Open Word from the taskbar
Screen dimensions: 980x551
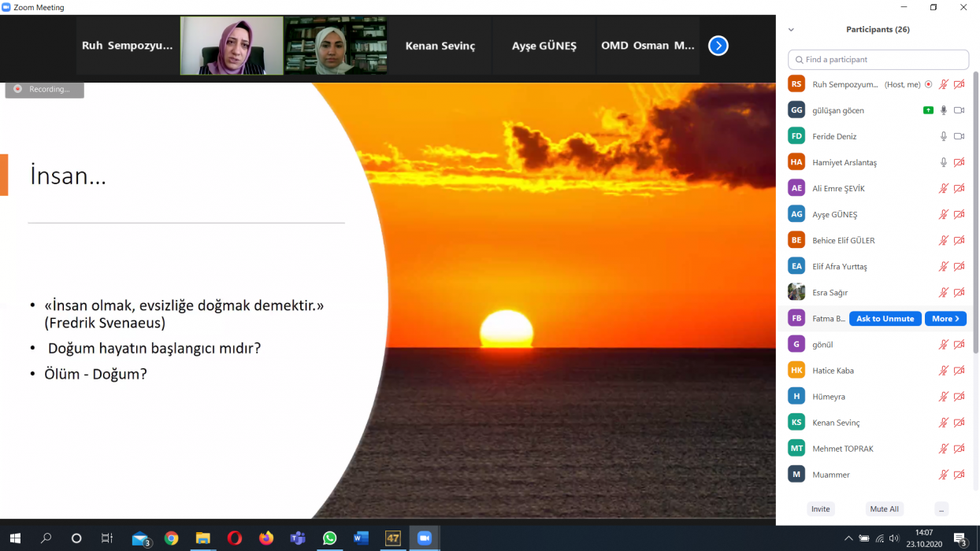(361, 538)
